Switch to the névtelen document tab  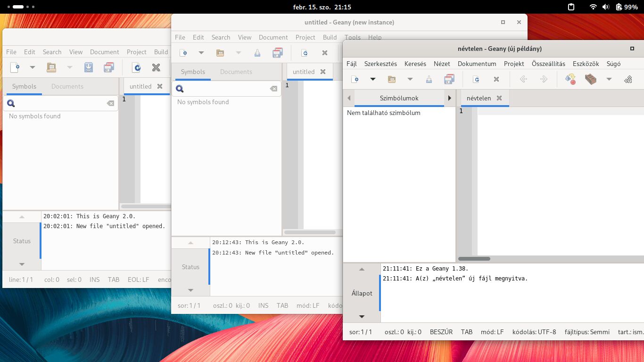(479, 98)
